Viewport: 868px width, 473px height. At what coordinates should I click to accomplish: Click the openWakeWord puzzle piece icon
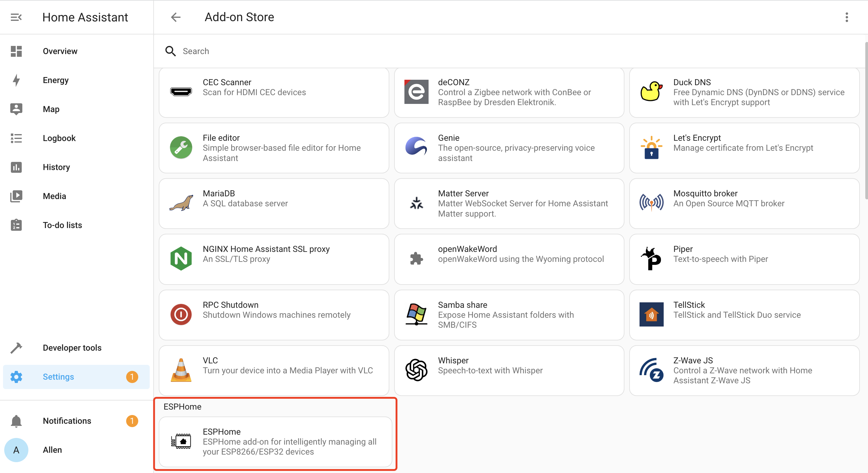tap(416, 259)
